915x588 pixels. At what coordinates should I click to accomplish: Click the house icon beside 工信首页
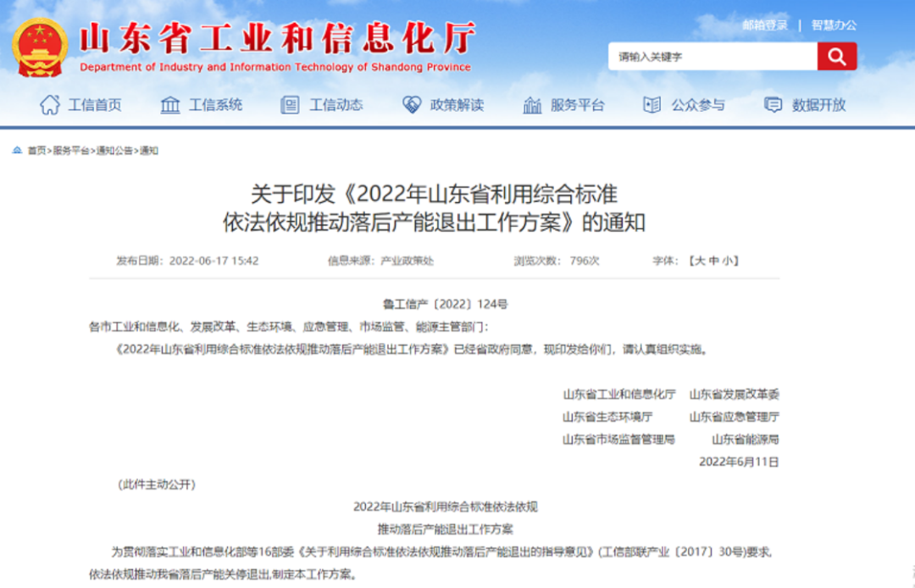pyautogui.click(x=50, y=105)
